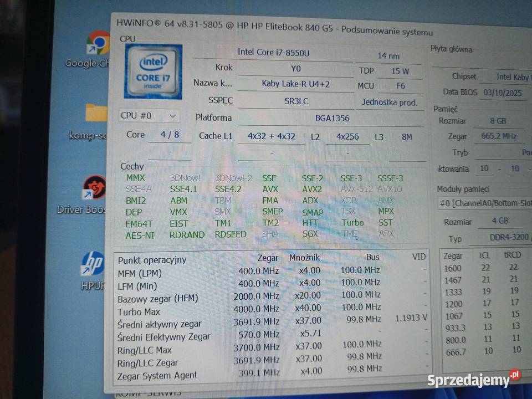Click the RDSEED feature label

click(231, 234)
